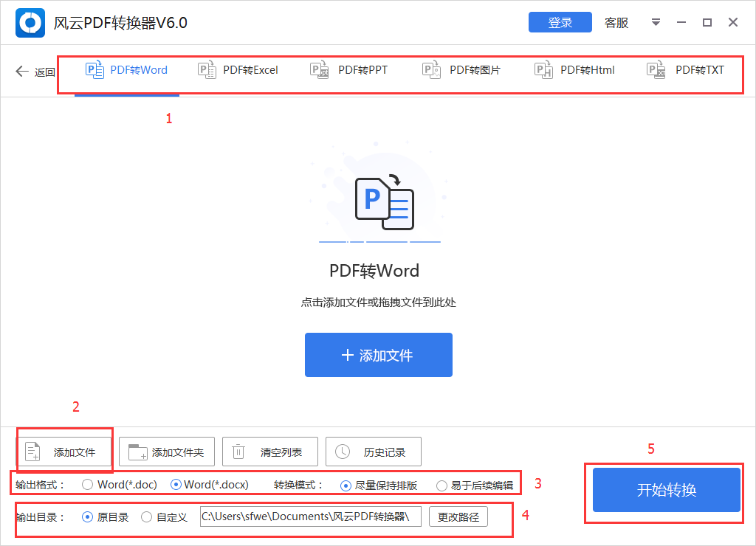Close the 风云PDF转换器 window
This screenshot has height=546, width=756.
tap(733, 22)
